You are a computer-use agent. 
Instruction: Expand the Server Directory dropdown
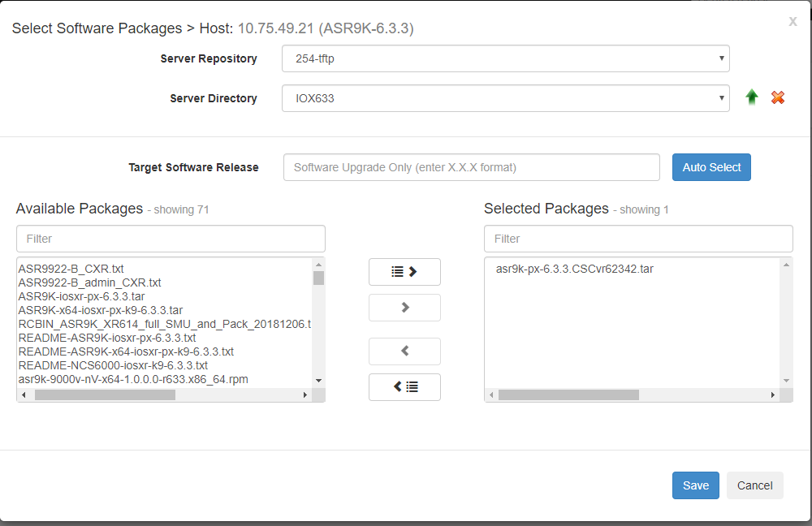(505, 98)
